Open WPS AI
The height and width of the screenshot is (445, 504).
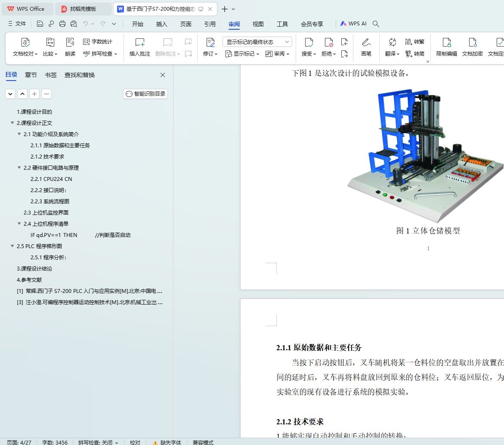(353, 24)
